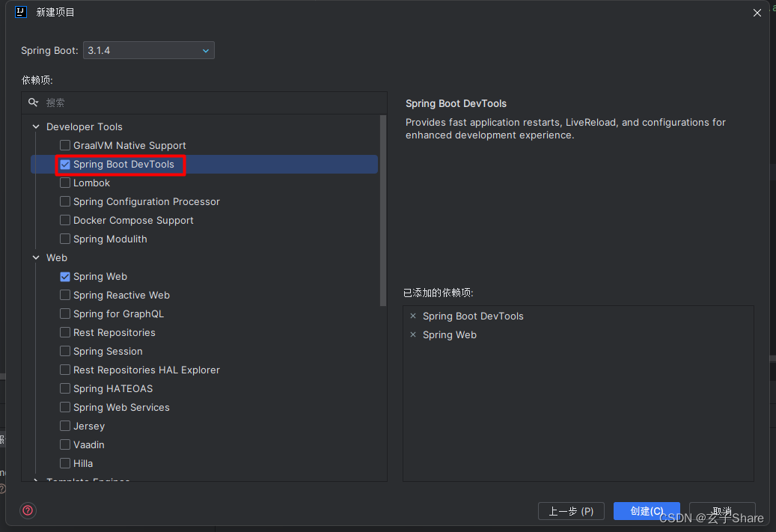Remove Spring Web from added dependencies
This screenshot has height=532, width=776.
pyautogui.click(x=413, y=334)
